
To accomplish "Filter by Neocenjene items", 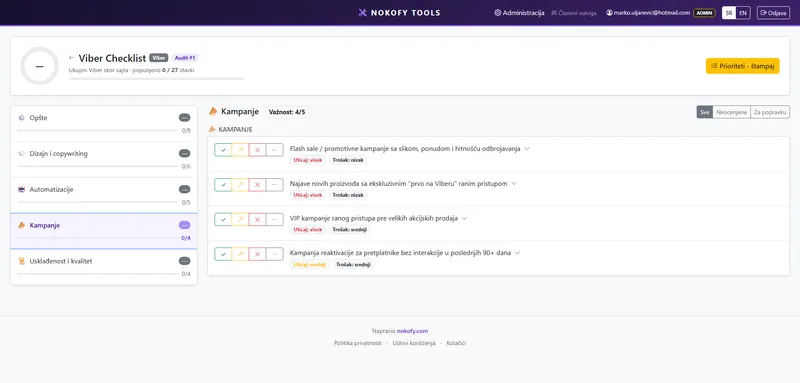I will tap(732, 112).
